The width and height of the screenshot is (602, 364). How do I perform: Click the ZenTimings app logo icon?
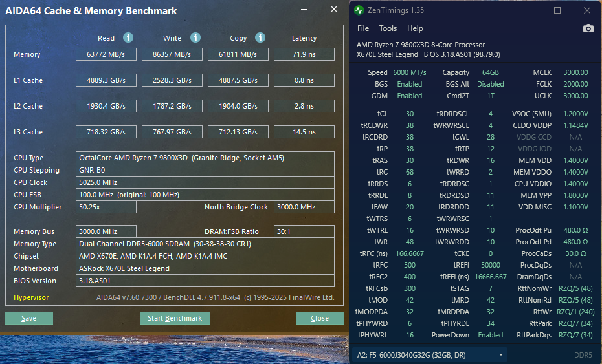click(x=359, y=10)
